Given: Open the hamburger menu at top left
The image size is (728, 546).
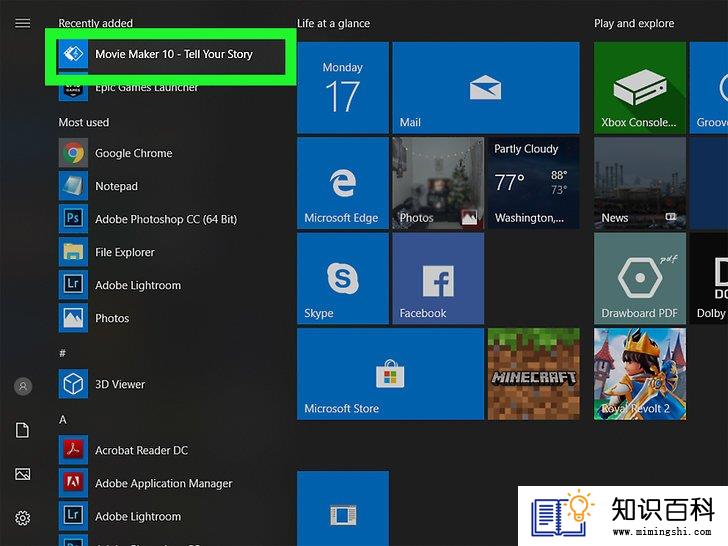Looking at the screenshot, I should (x=22, y=23).
